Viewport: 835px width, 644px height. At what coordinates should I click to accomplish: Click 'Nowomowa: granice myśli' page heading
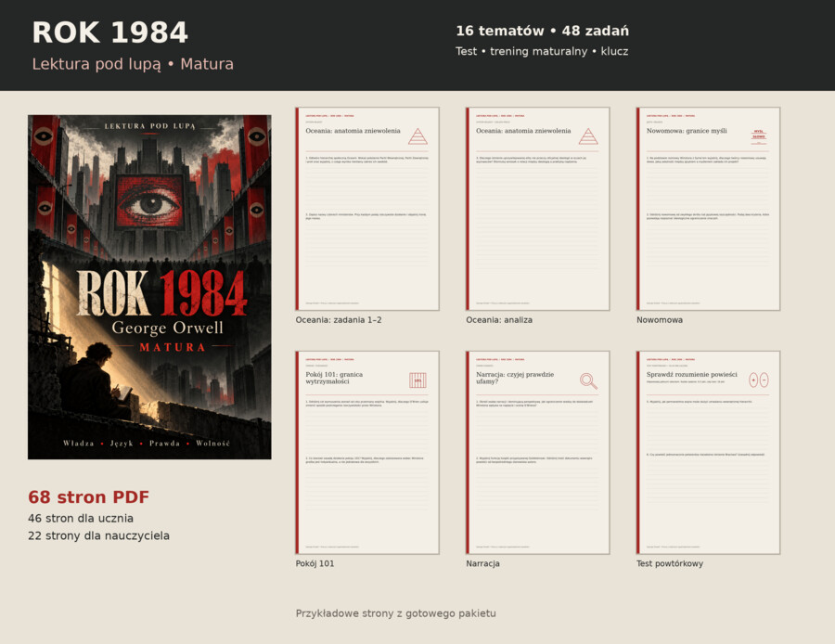point(687,131)
